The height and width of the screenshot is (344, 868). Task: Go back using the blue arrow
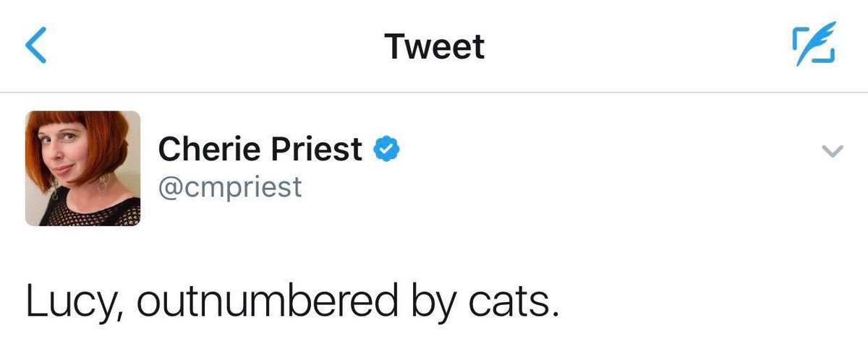click(36, 46)
